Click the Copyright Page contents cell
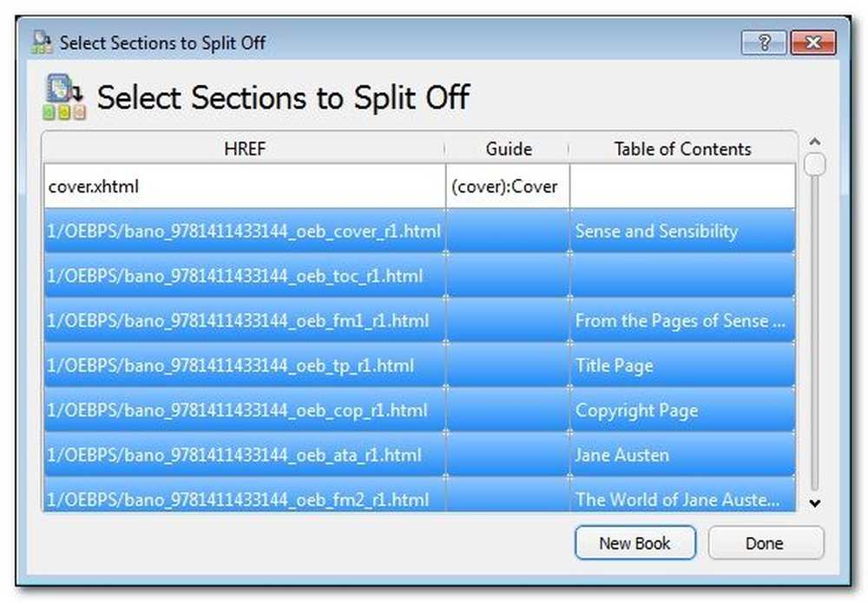 [682, 410]
